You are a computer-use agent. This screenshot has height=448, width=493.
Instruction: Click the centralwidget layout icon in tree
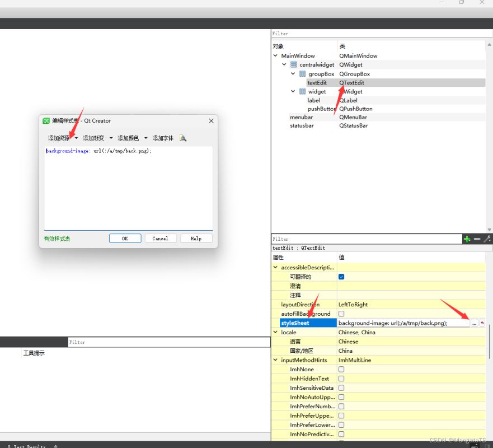tap(294, 65)
